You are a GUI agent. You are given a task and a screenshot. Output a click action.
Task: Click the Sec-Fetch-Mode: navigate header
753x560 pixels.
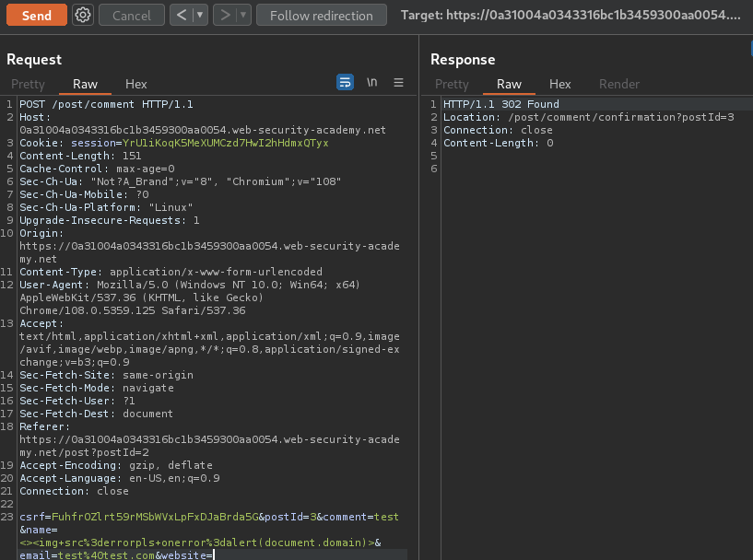coord(97,388)
